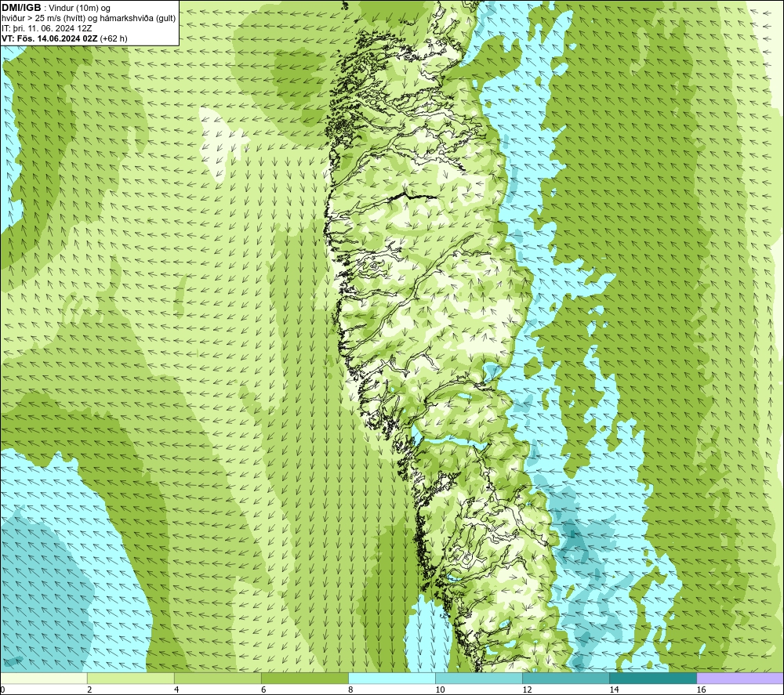784x695 pixels.
Task: Click the line "hviður > 25 m/s (hvítt) og hámarkshviða (gult)"
Action: click(89, 19)
